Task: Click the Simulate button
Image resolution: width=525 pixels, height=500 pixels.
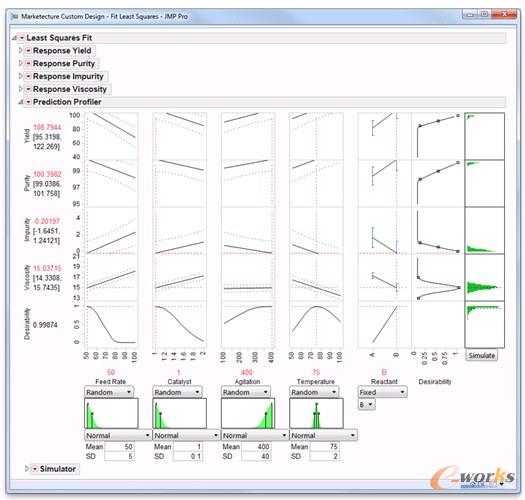Action: point(481,355)
